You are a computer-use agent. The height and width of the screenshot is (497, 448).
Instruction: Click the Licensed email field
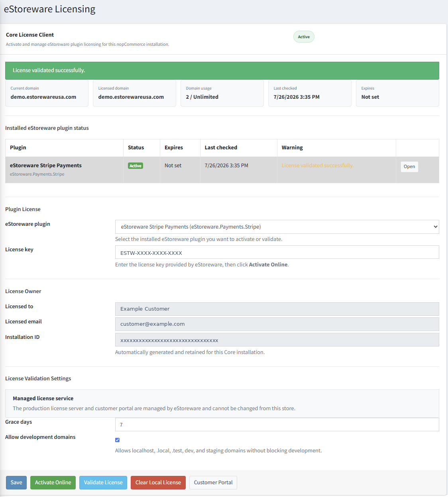(x=277, y=324)
